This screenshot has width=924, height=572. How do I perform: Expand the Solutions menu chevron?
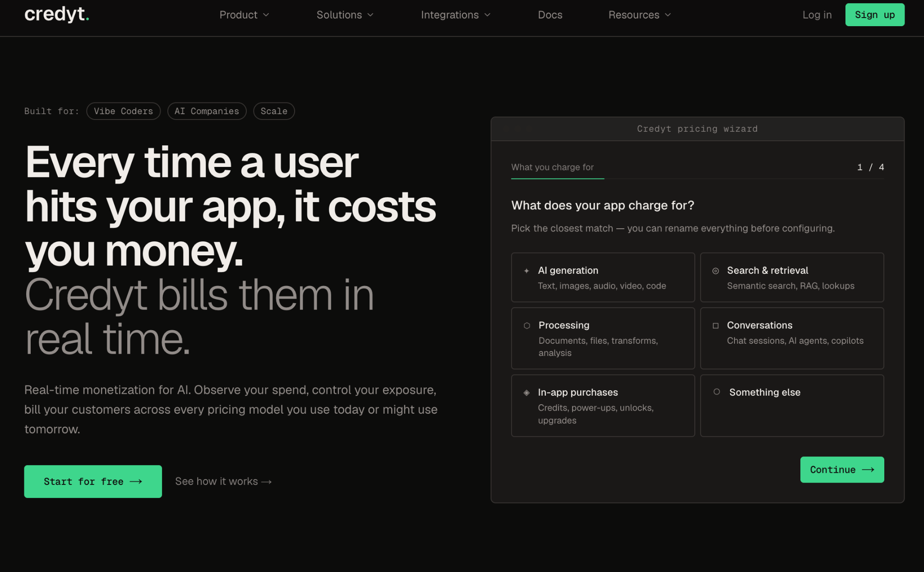tap(370, 15)
